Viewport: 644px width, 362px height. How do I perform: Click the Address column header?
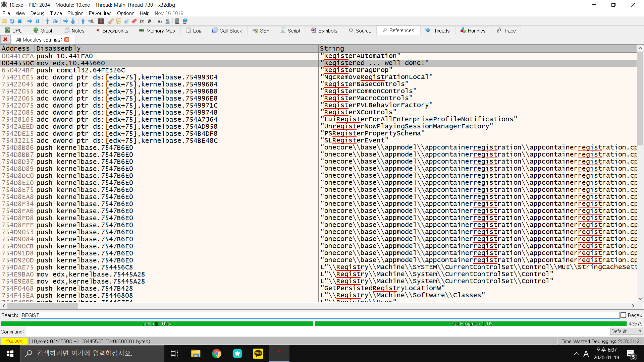click(17, 48)
